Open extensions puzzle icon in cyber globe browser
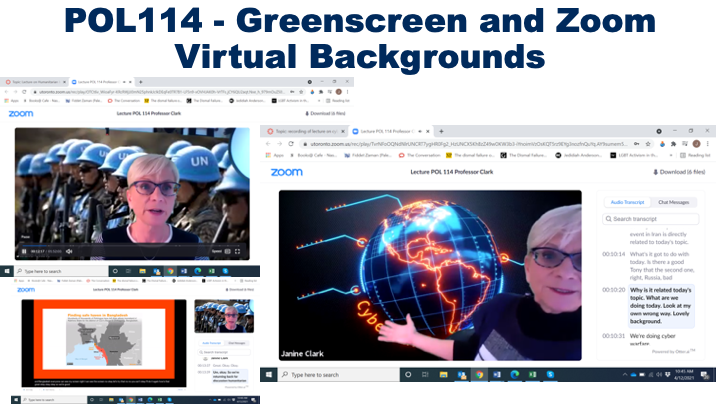720x405 pixels. pyautogui.click(x=673, y=144)
